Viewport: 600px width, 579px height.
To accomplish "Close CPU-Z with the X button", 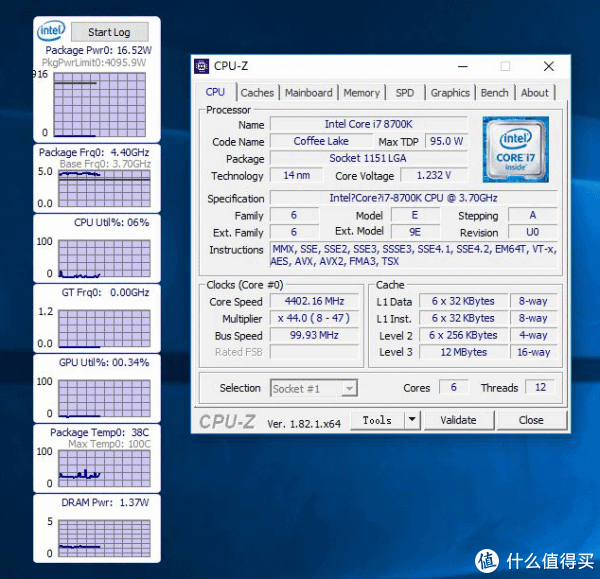I will 549,67.
